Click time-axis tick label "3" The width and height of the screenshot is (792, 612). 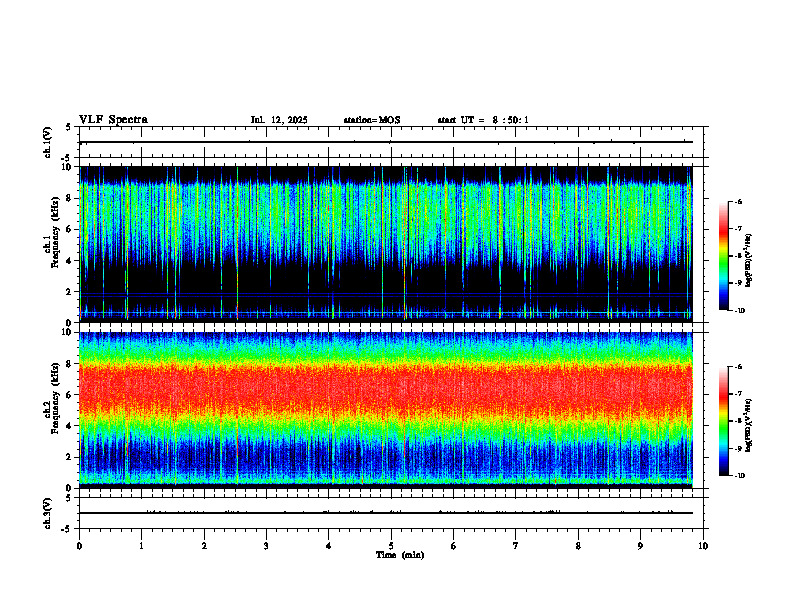click(266, 546)
